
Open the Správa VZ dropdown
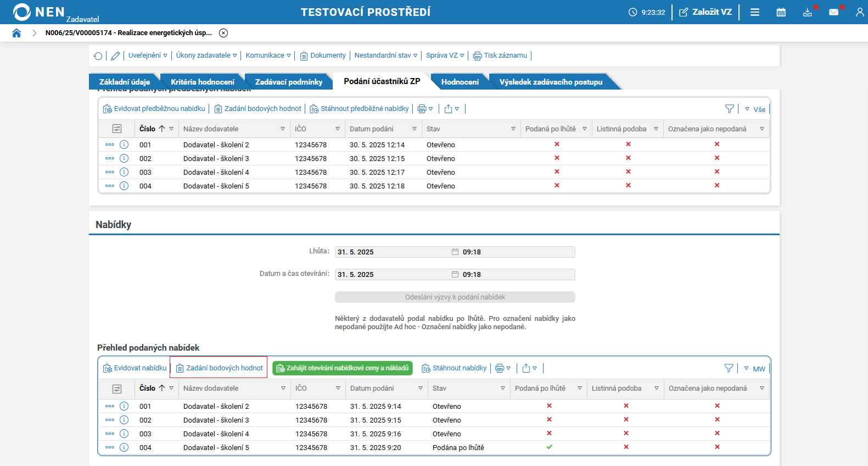point(445,56)
